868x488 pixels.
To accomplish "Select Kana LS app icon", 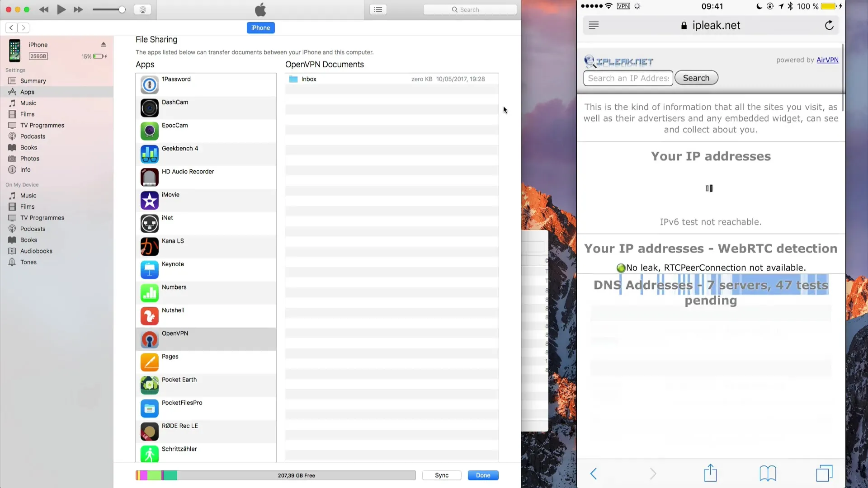I will [x=149, y=247].
